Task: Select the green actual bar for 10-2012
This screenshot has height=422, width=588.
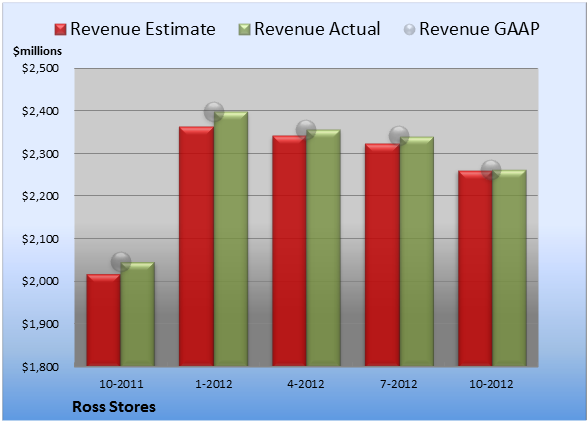Action: point(509,268)
